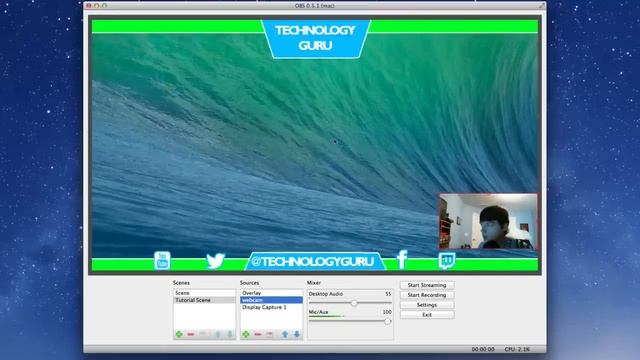Image resolution: width=640 pixels, height=360 pixels.
Task: Click the Desktop Audio value 55
Action: (x=388, y=294)
